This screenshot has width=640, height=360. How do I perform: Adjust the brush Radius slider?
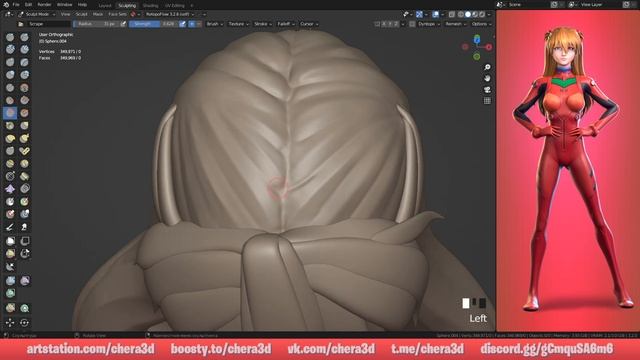tap(96, 24)
